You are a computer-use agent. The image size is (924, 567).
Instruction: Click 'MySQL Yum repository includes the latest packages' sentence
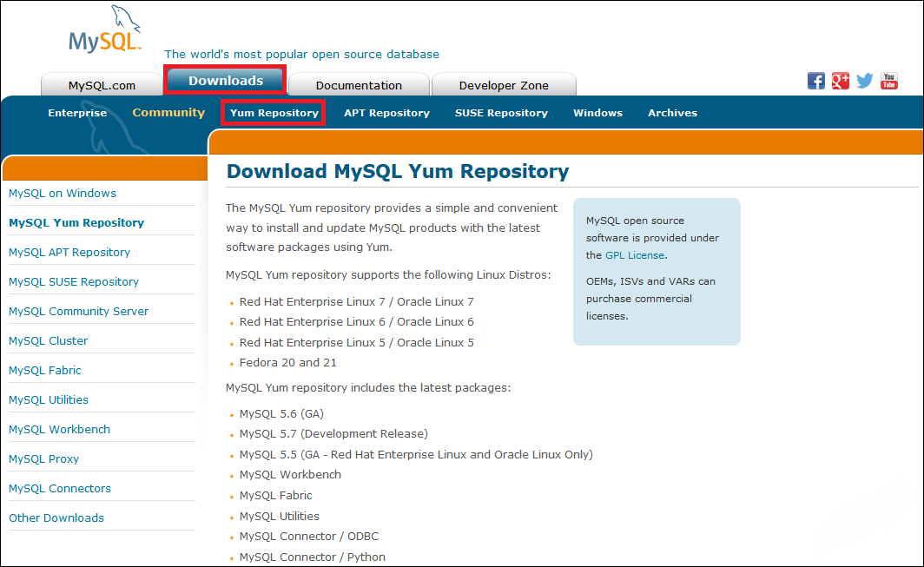(x=368, y=388)
